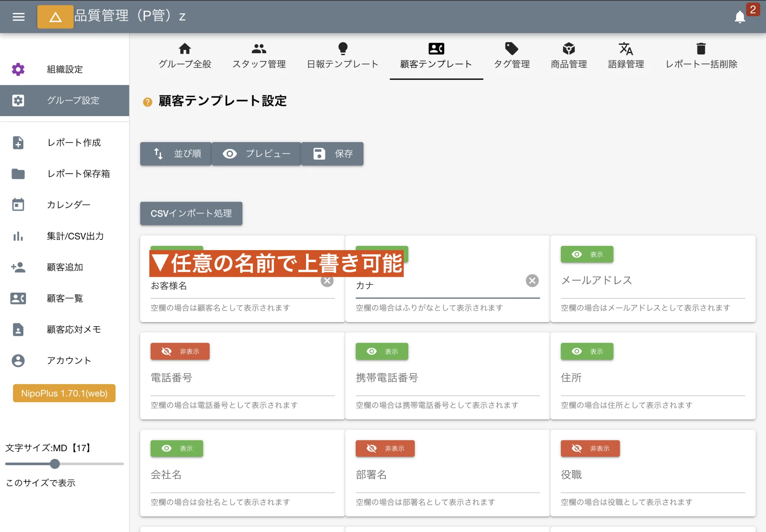Show the hidden 電話番号 field

(180, 351)
